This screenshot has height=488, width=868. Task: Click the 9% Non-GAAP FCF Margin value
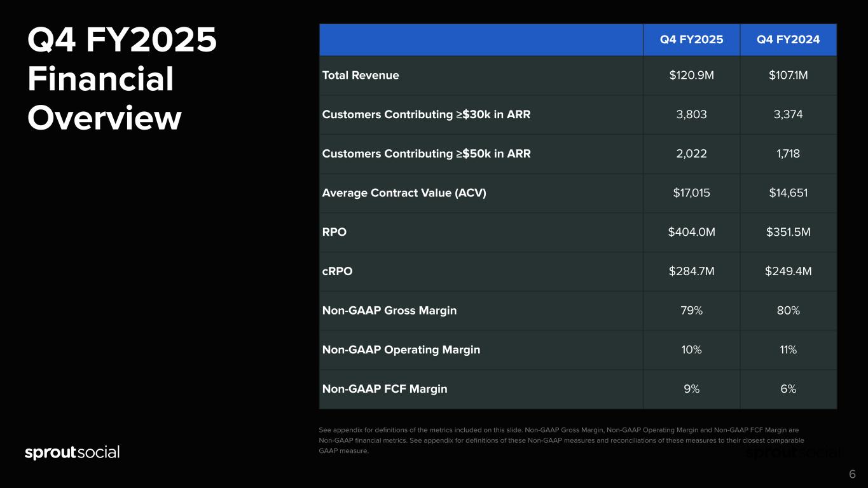(x=691, y=389)
